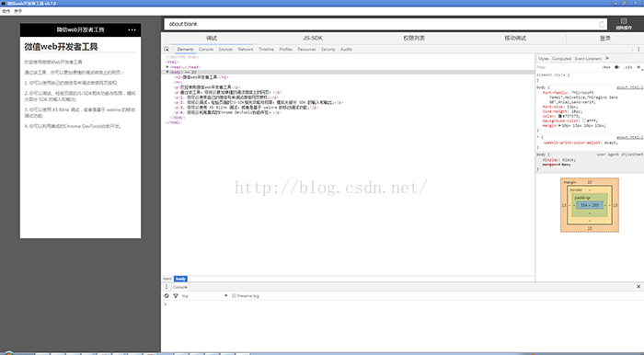
Task: Click the html breadcrumb item
Action: [x=167, y=279]
